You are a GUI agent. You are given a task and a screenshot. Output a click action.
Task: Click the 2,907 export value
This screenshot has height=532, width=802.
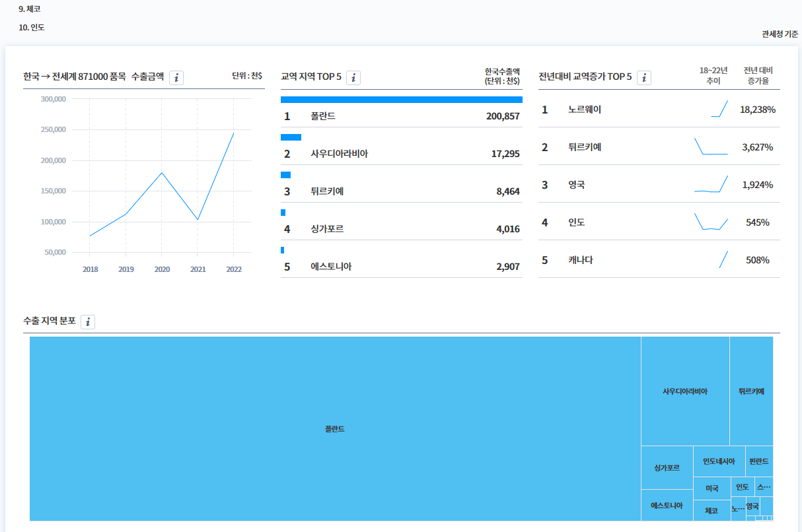(508, 267)
